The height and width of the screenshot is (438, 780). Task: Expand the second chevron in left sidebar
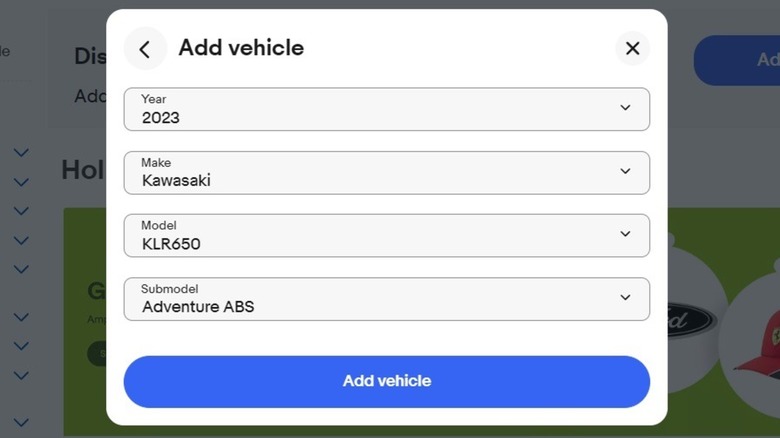[x=21, y=182]
